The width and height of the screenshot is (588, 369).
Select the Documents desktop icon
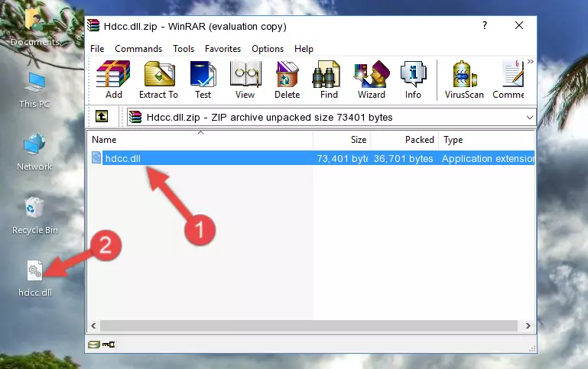tap(35, 26)
